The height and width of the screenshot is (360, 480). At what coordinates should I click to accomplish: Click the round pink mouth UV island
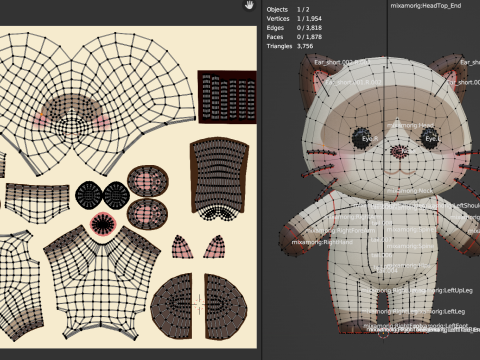(x=103, y=224)
